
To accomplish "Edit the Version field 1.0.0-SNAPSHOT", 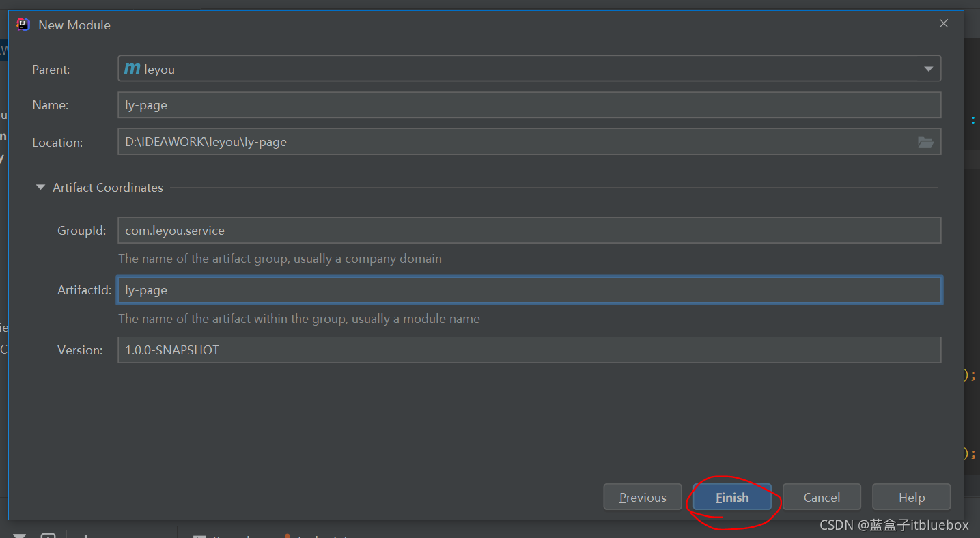I will tap(529, 350).
